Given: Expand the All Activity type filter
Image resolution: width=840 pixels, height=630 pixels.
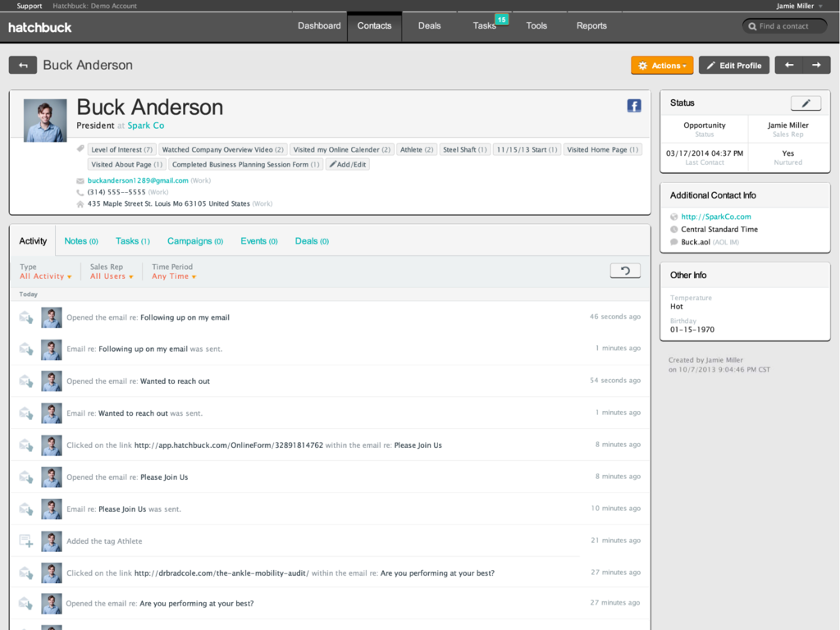Looking at the screenshot, I should click(x=46, y=276).
